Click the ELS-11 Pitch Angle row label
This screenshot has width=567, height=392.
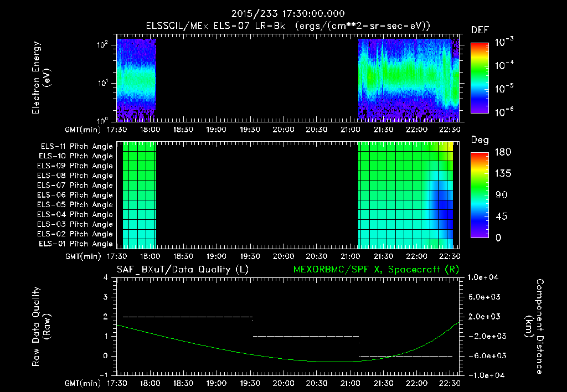coord(76,147)
